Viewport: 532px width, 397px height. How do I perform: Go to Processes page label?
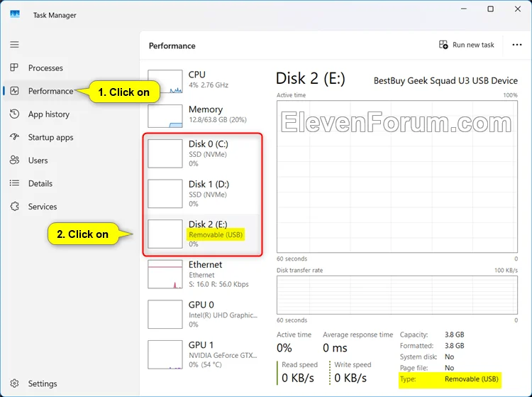(x=45, y=68)
